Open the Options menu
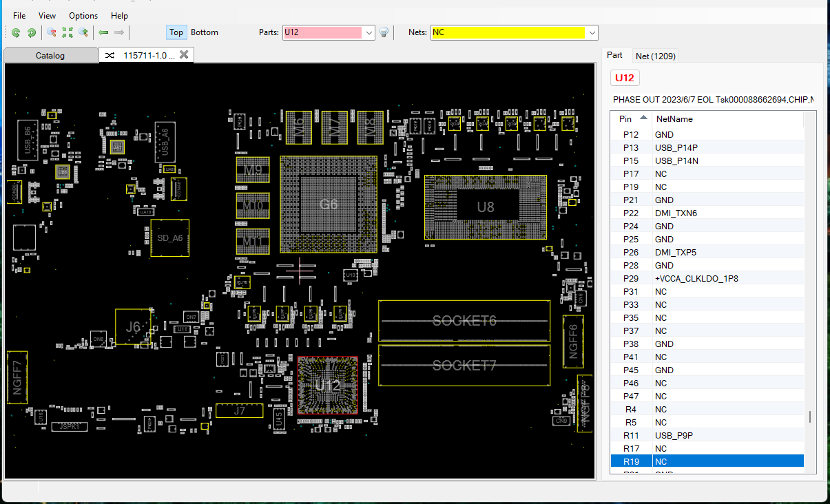This screenshot has width=830, height=504. click(x=83, y=15)
